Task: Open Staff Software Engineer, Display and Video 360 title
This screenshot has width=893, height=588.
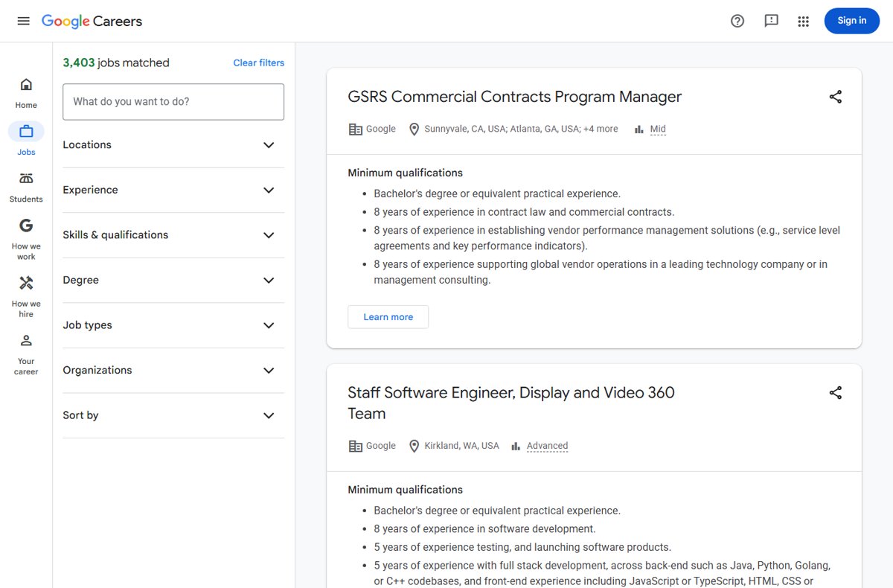Action: pyautogui.click(x=511, y=403)
